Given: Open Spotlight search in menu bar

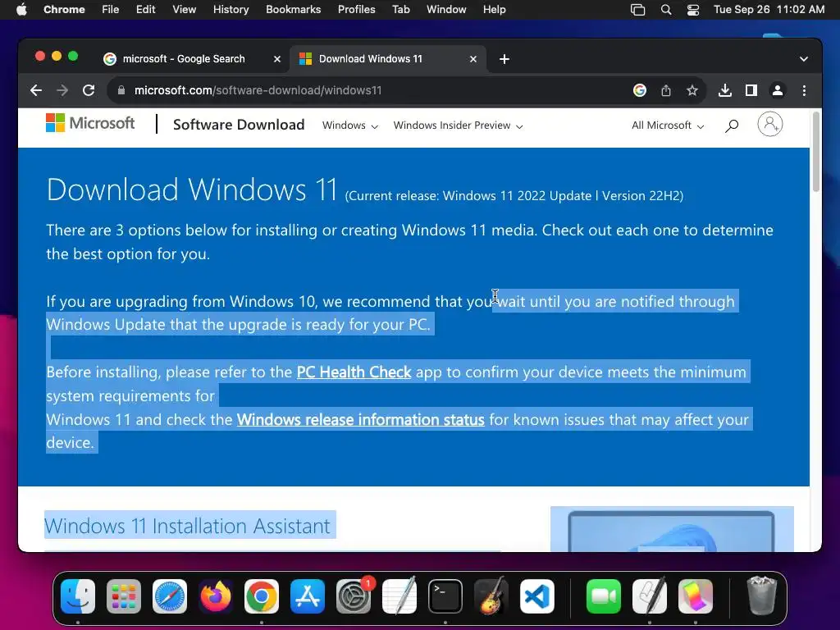Looking at the screenshot, I should pos(666,10).
